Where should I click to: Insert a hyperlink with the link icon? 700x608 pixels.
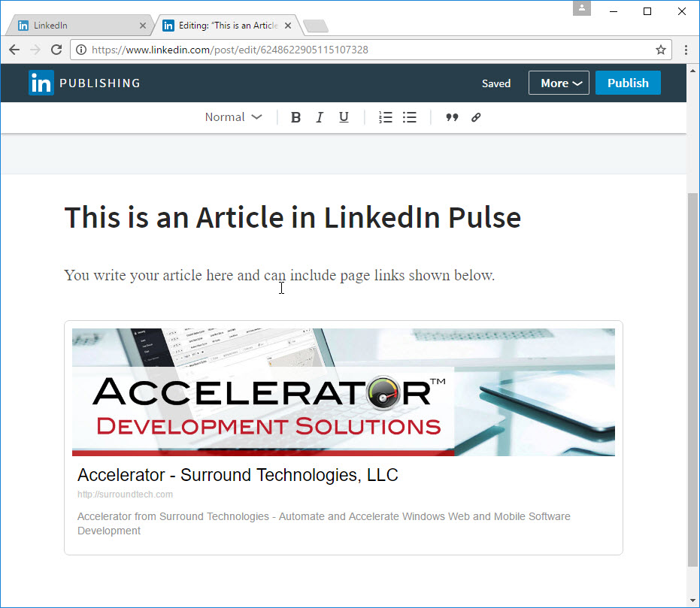476,117
